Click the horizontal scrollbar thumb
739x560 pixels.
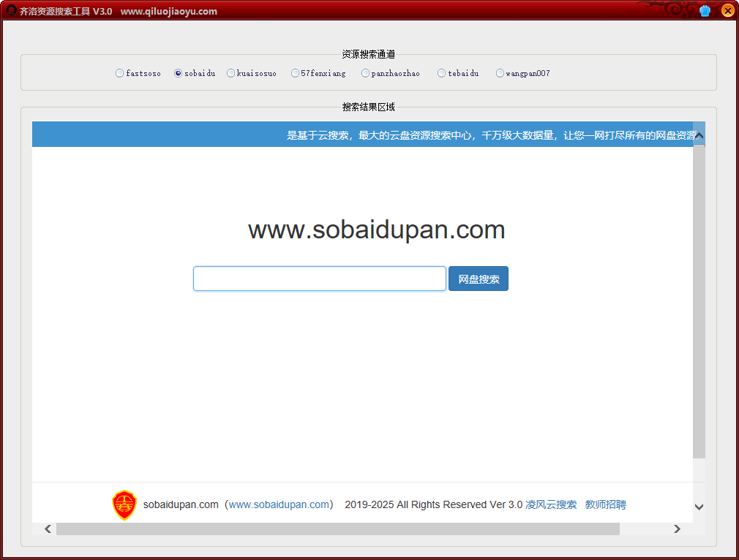[338, 529]
